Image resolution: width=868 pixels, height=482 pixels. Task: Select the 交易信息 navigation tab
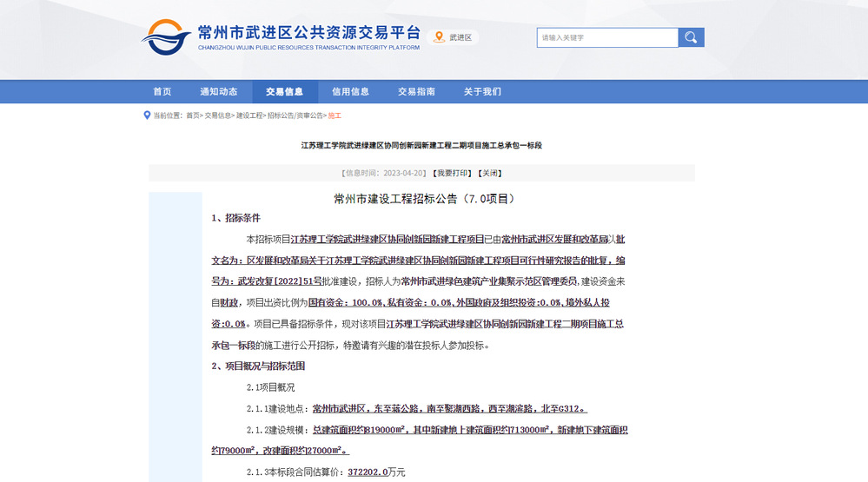click(284, 92)
